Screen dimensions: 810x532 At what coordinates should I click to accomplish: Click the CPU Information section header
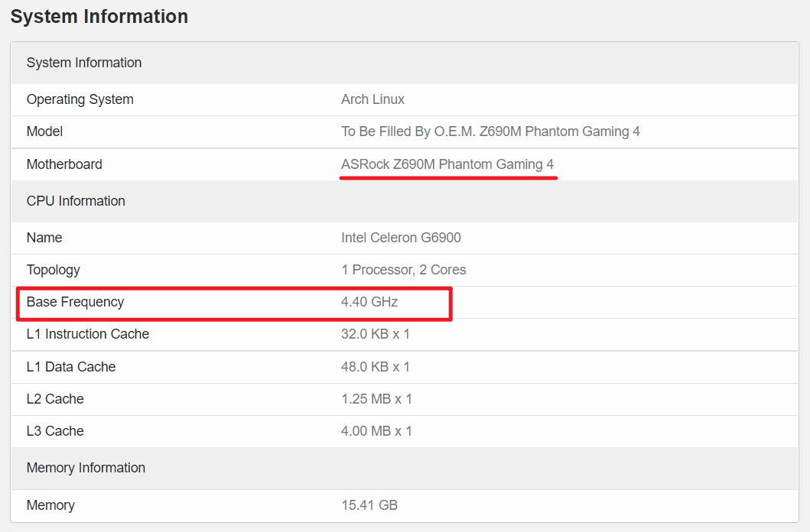[76, 201]
